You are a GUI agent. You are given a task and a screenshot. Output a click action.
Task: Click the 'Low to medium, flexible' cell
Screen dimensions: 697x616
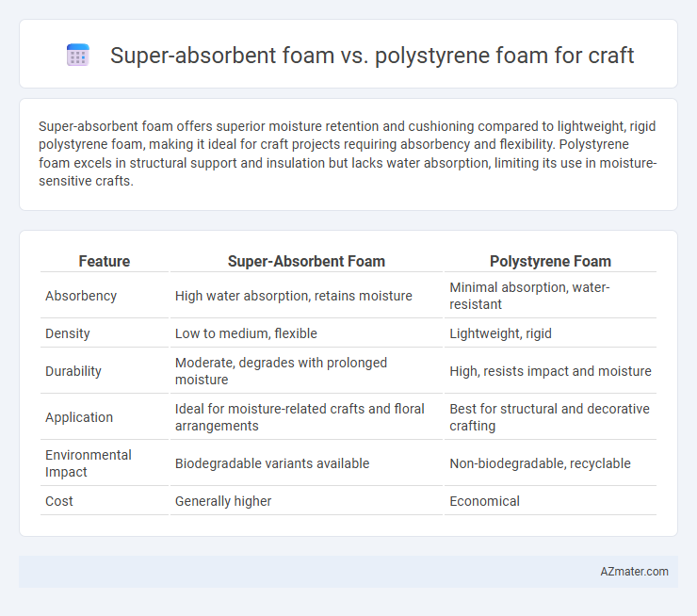[x=246, y=333]
